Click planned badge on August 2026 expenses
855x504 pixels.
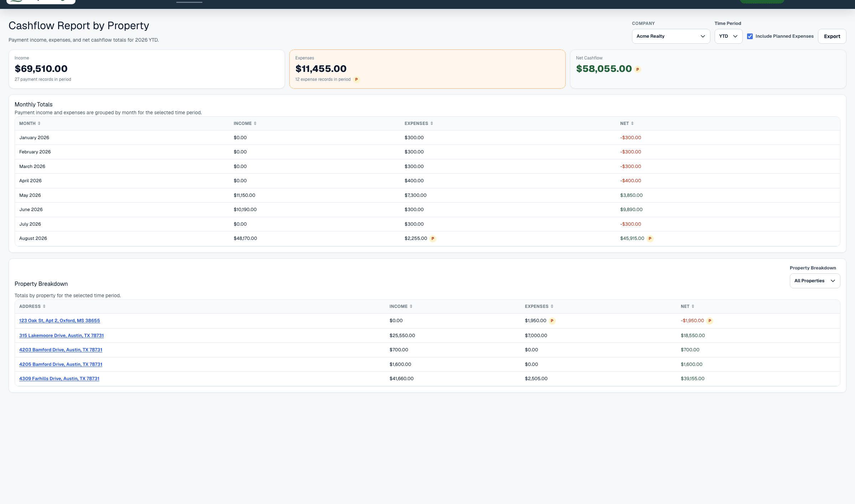pos(433,238)
